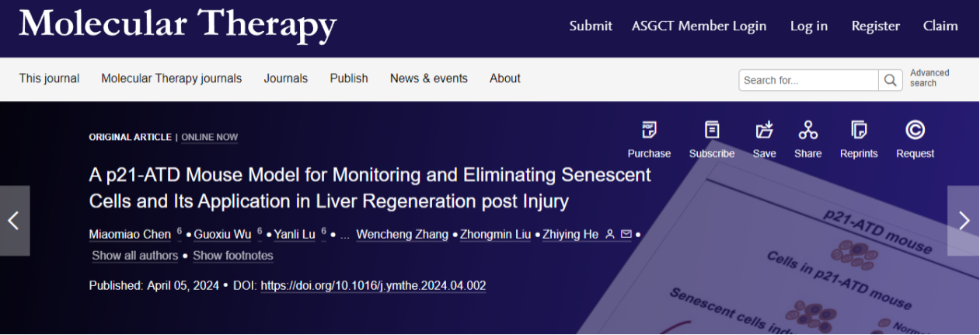980x335 pixels.
Task: Open the About menu
Action: click(x=504, y=79)
